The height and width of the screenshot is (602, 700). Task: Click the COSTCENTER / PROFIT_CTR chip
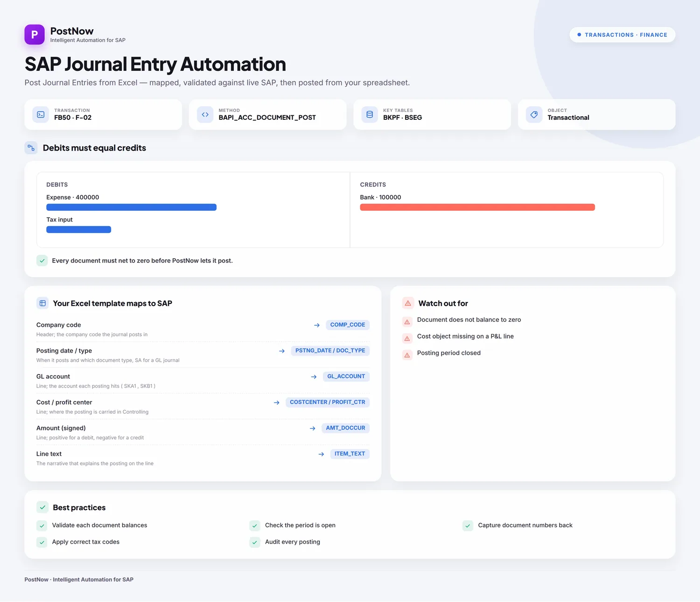pos(328,402)
